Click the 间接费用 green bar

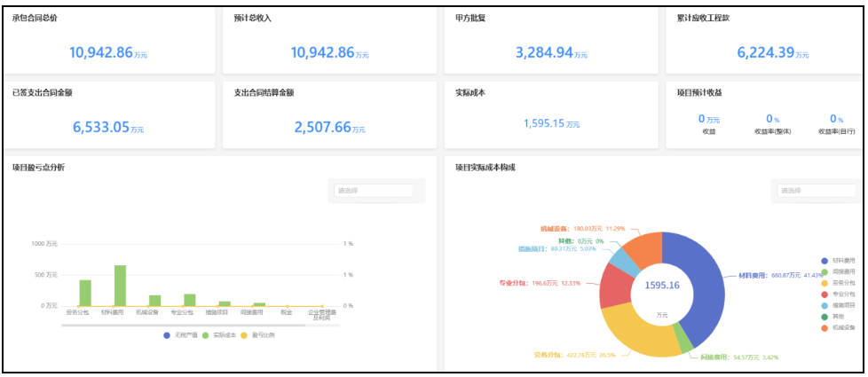coord(260,304)
